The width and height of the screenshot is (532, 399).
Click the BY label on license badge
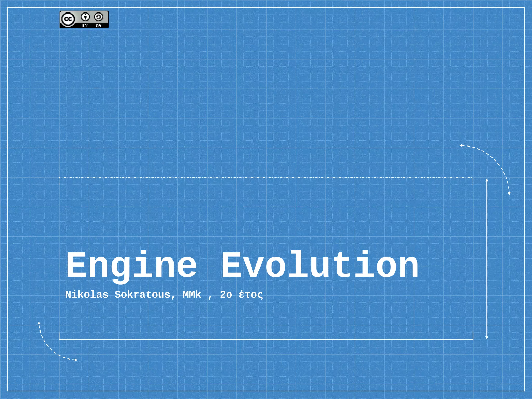(85, 25)
